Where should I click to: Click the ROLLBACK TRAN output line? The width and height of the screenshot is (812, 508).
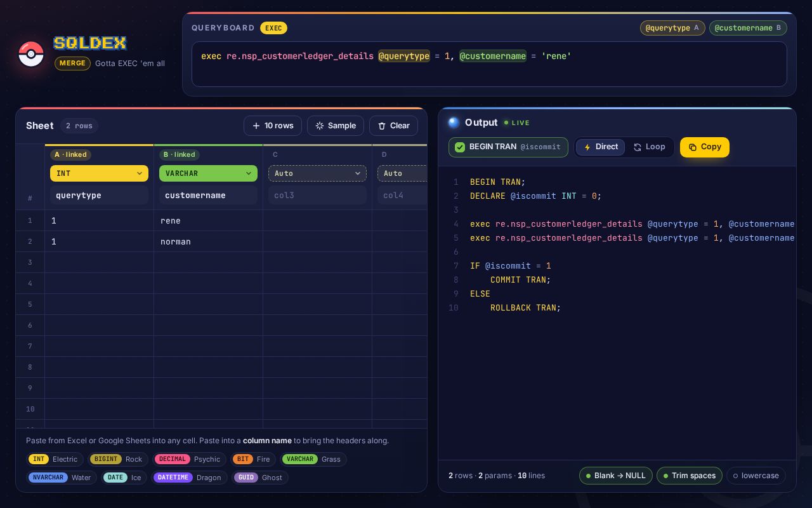tap(525, 307)
